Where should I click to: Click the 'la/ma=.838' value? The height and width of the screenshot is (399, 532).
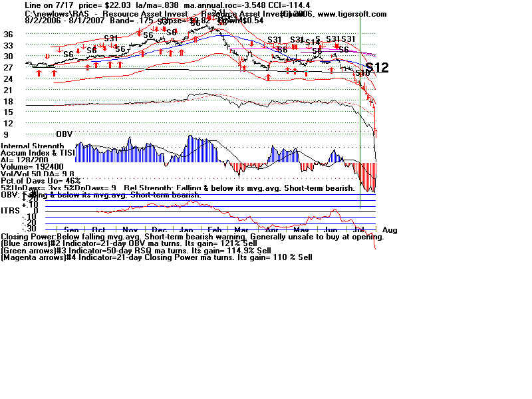point(157,5)
